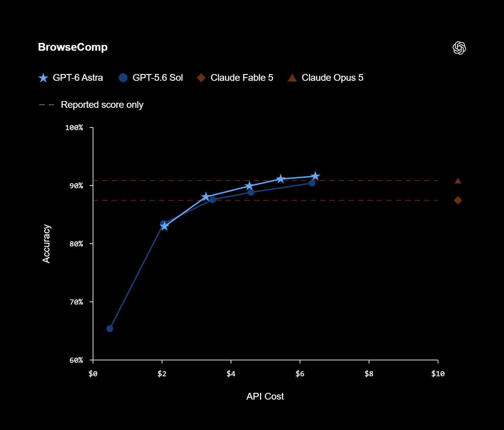Screen dimensions: 504x430
Task: Click the 100% y-axis label
Action: (x=74, y=128)
